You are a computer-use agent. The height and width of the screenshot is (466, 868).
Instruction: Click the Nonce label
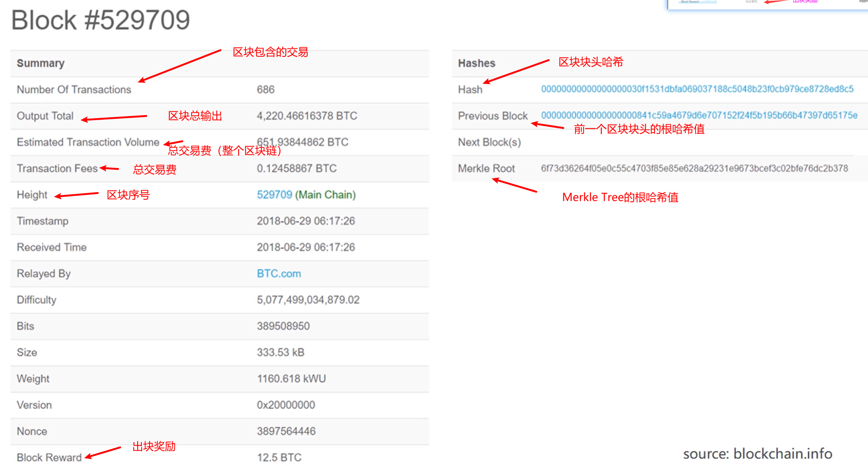click(x=32, y=431)
